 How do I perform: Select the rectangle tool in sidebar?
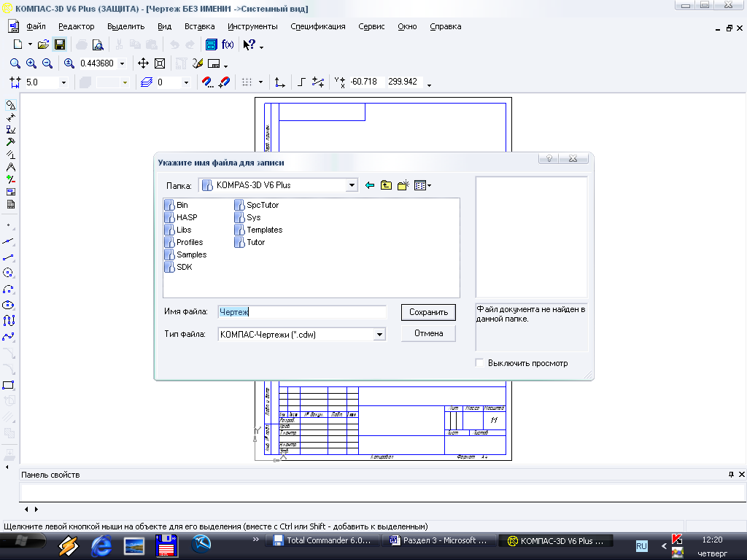[x=9, y=385]
